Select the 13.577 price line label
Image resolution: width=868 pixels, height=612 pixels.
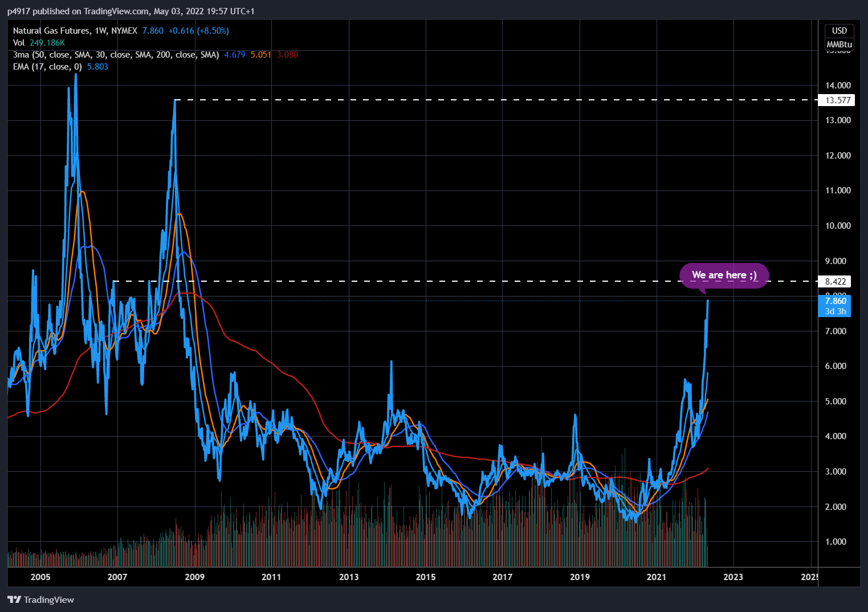pyautogui.click(x=838, y=100)
